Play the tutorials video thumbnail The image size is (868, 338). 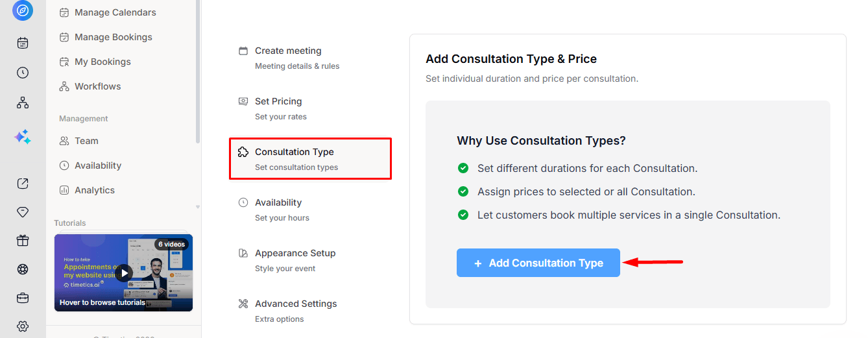pyautogui.click(x=124, y=272)
